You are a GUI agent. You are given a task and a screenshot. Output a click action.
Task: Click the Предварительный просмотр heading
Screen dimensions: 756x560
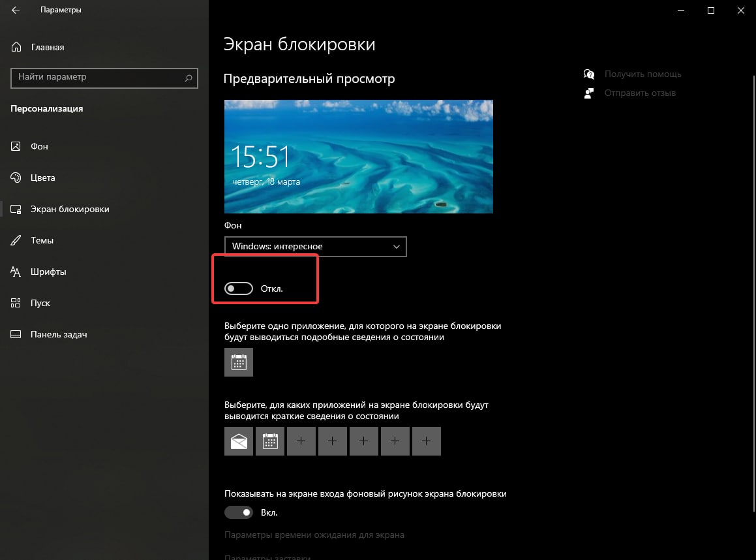(309, 78)
